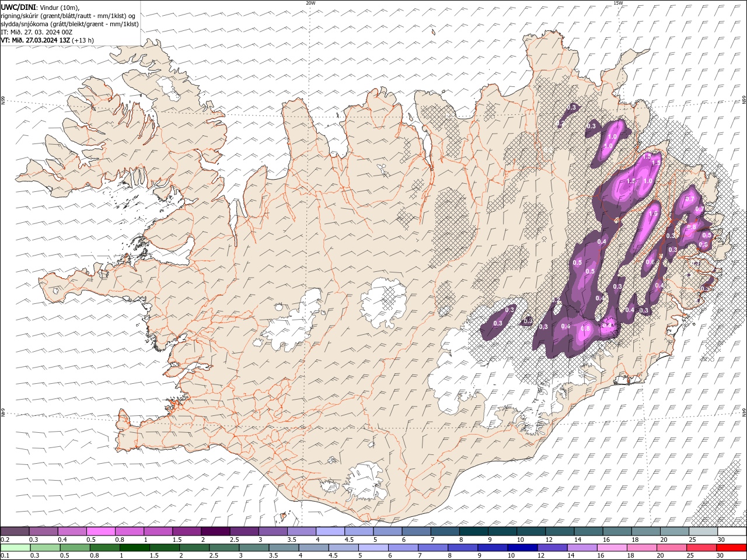Choose the 20 rose-pink swatch, bottom legend row
Viewport: 747px width, 560px height.
point(672,548)
